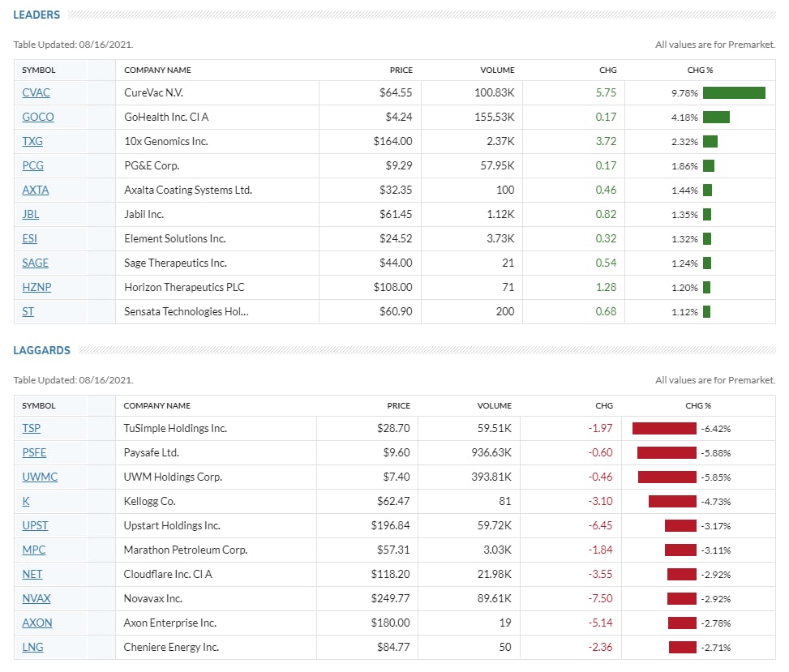Screen dimensions: 789x672
Task: Select the Upstart Holdings Inc. name
Action: coord(172,525)
